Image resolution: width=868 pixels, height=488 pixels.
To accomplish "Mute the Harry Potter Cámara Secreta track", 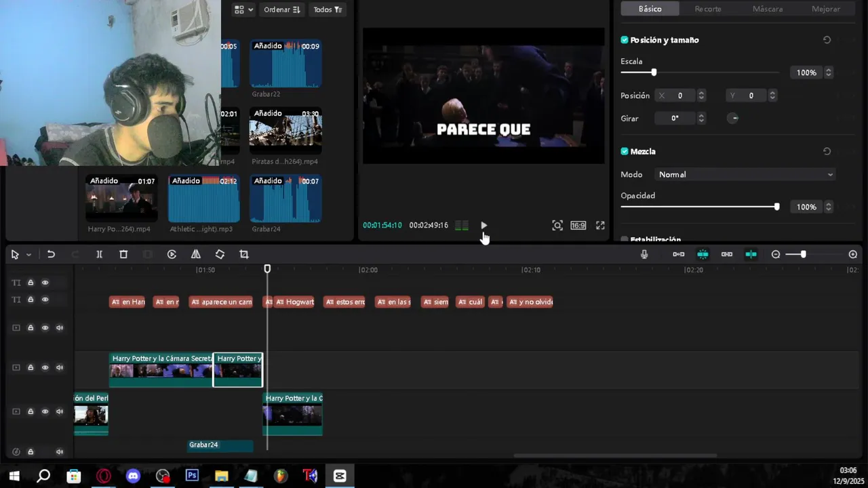I will (x=60, y=367).
